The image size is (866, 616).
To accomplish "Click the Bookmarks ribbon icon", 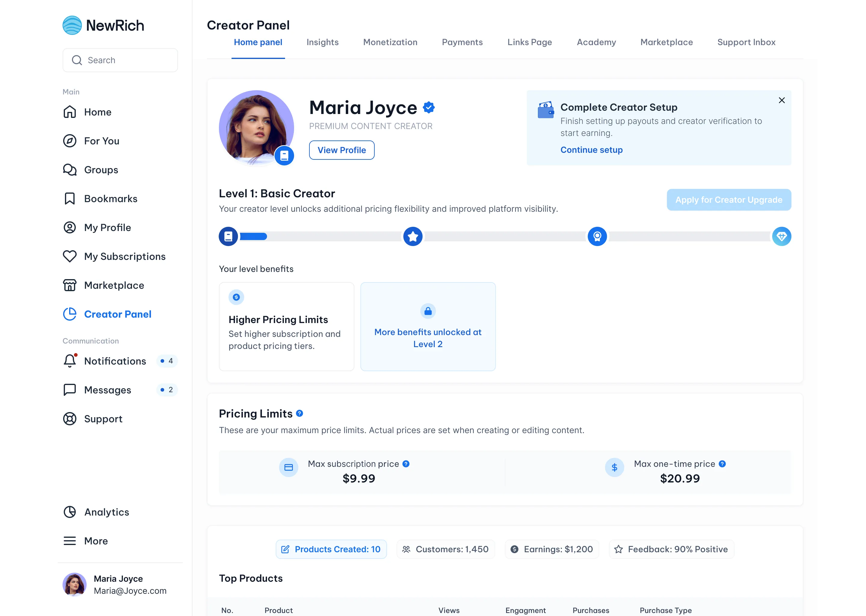I will (x=70, y=199).
